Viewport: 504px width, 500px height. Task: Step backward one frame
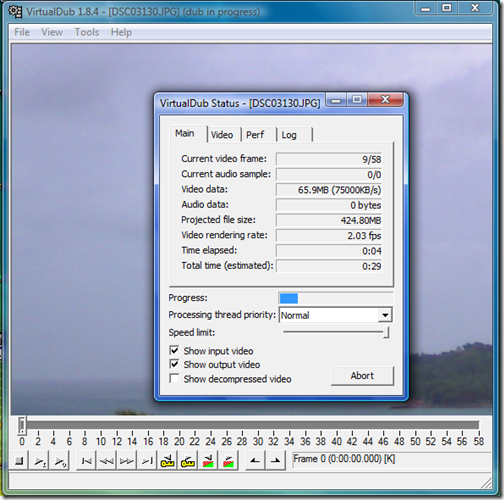[x=107, y=461]
